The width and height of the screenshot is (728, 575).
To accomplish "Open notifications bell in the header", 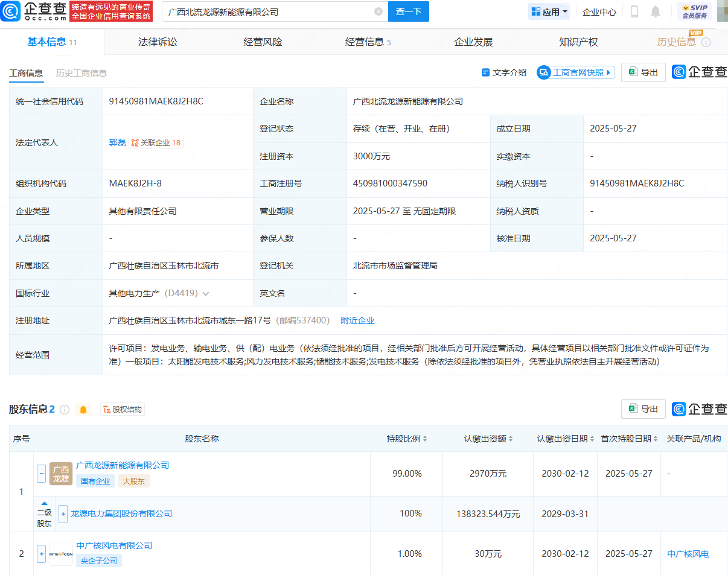I will coord(656,11).
